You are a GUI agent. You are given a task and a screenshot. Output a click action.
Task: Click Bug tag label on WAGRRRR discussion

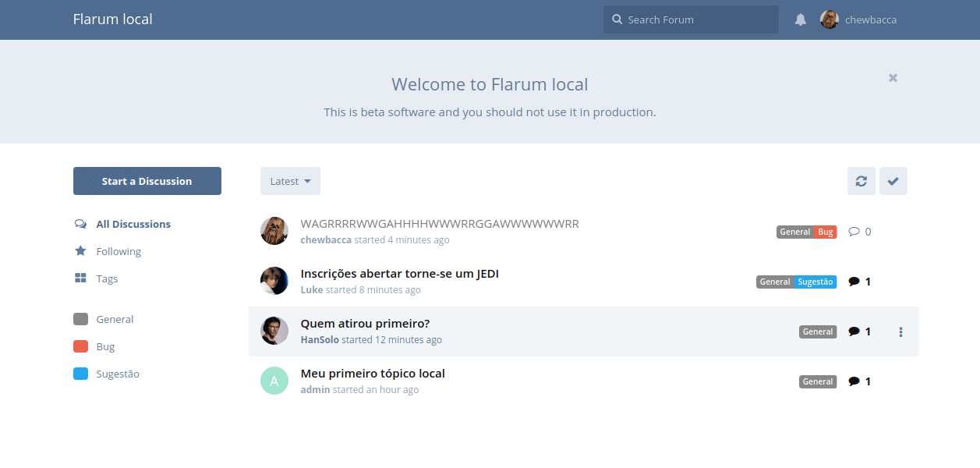pyautogui.click(x=826, y=232)
